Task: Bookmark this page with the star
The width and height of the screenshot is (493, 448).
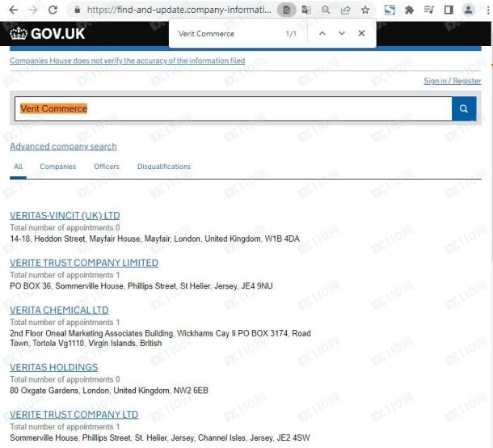Action: tap(365, 10)
